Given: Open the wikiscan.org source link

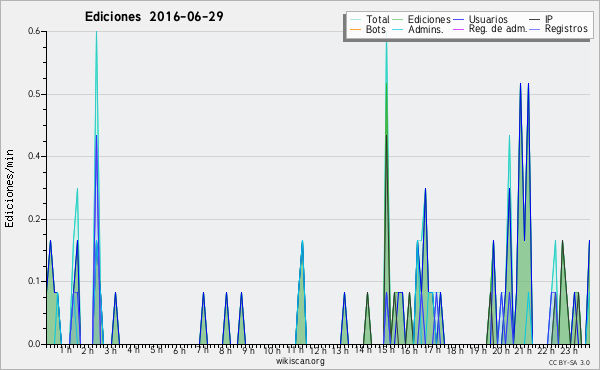Looking at the screenshot, I should tap(300, 361).
